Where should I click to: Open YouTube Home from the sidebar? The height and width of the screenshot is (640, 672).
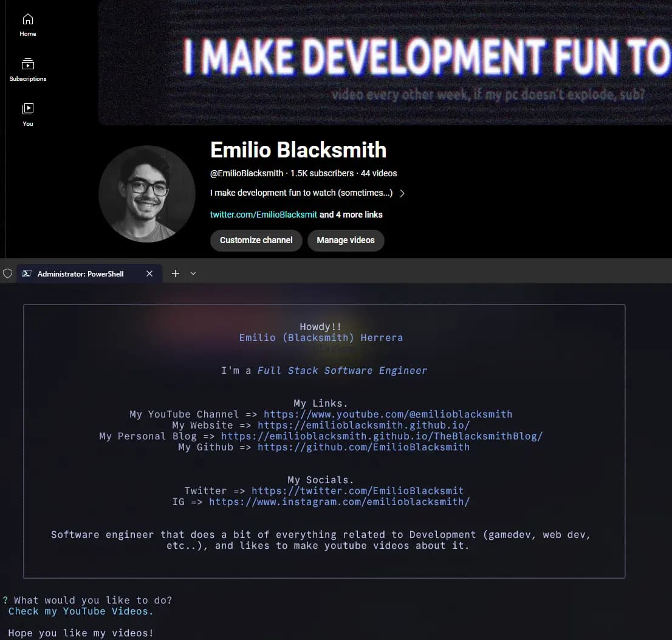point(28,26)
